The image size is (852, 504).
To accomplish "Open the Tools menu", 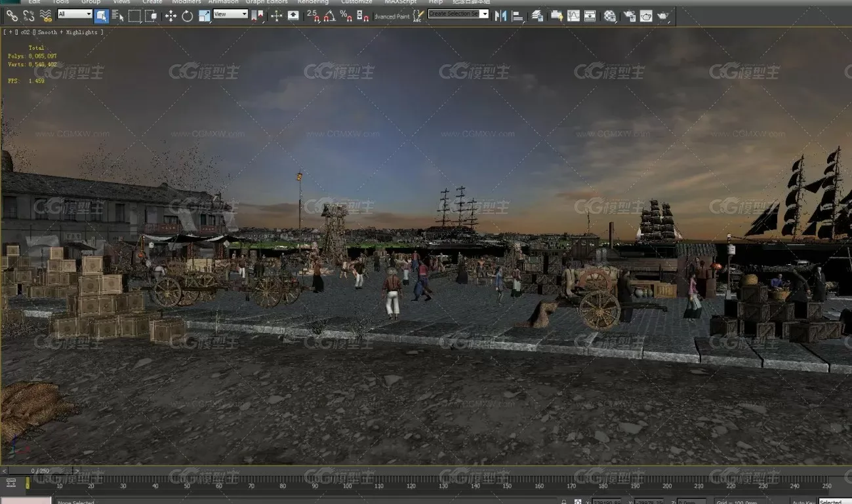I will coord(60,2).
